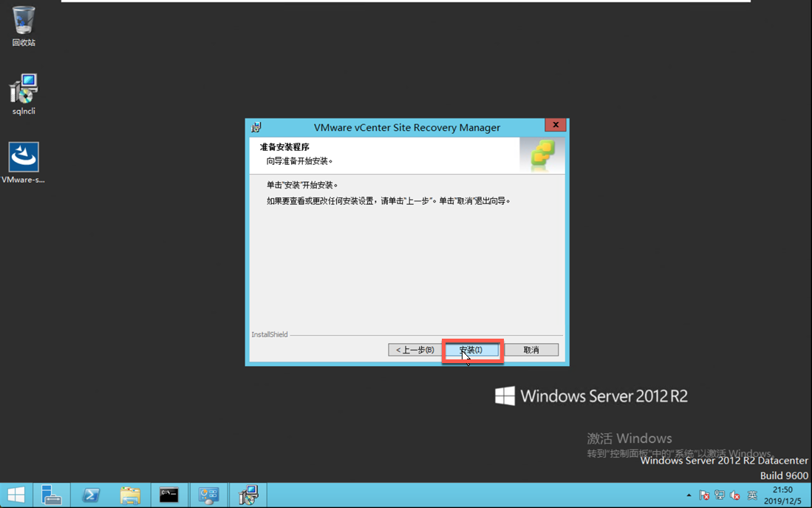Open Control Panel taskbar icon
812x508 pixels.
tap(208, 495)
